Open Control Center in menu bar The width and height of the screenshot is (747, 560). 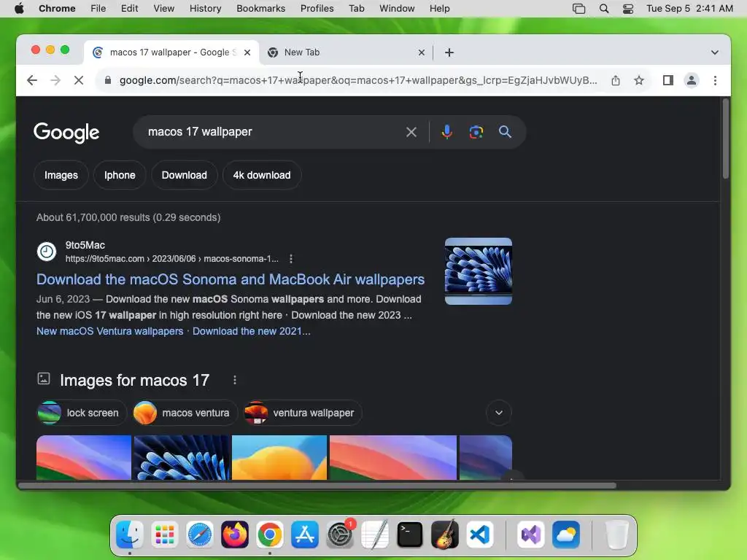point(628,9)
